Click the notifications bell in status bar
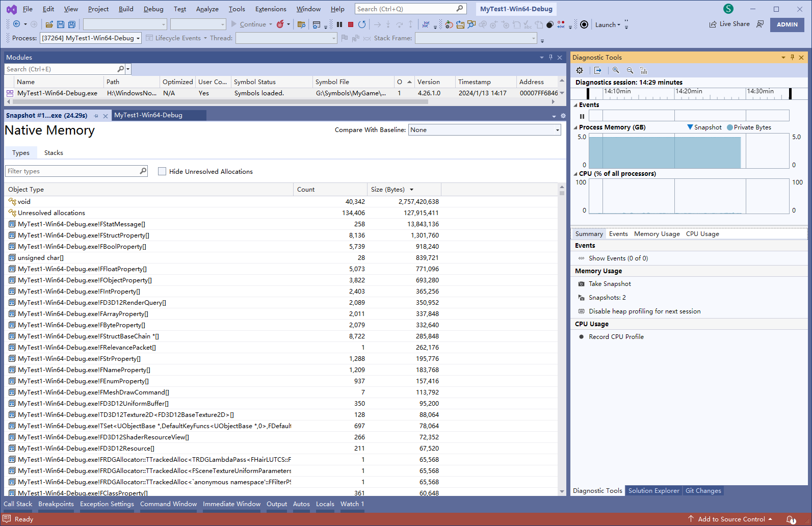812x526 pixels. (791, 519)
